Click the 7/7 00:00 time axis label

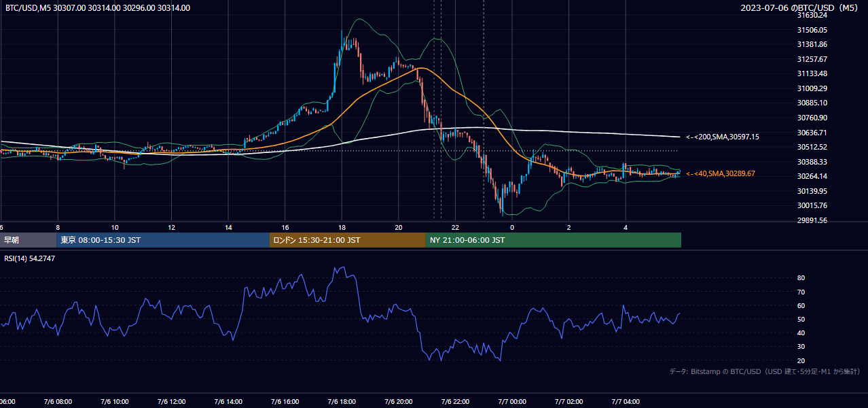tap(512, 401)
